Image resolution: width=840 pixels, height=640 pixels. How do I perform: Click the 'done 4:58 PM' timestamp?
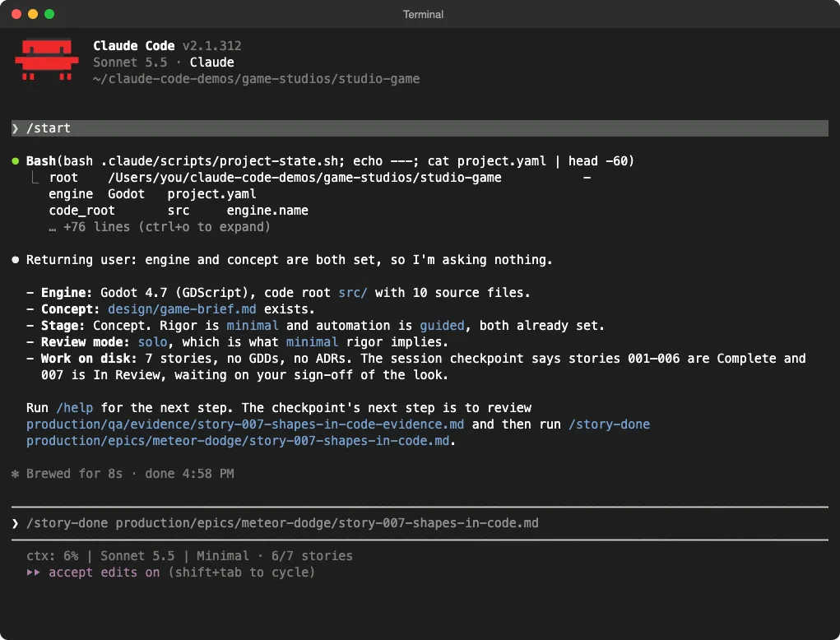[x=190, y=474]
